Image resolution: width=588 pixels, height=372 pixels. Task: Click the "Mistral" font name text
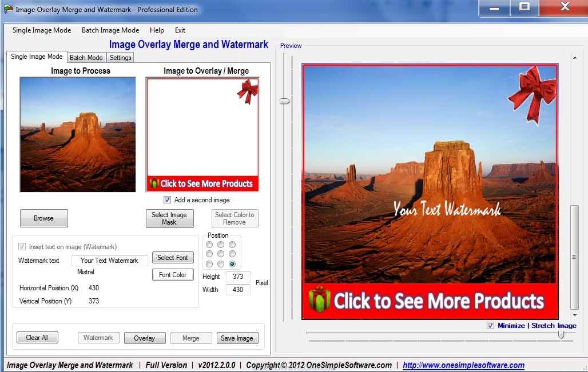[x=85, y=272]
